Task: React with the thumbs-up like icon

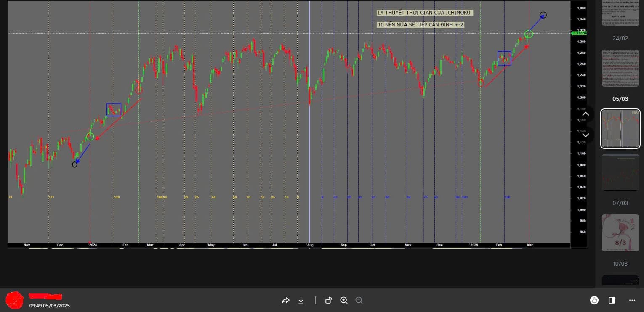Action: click(x=594, y=300)
